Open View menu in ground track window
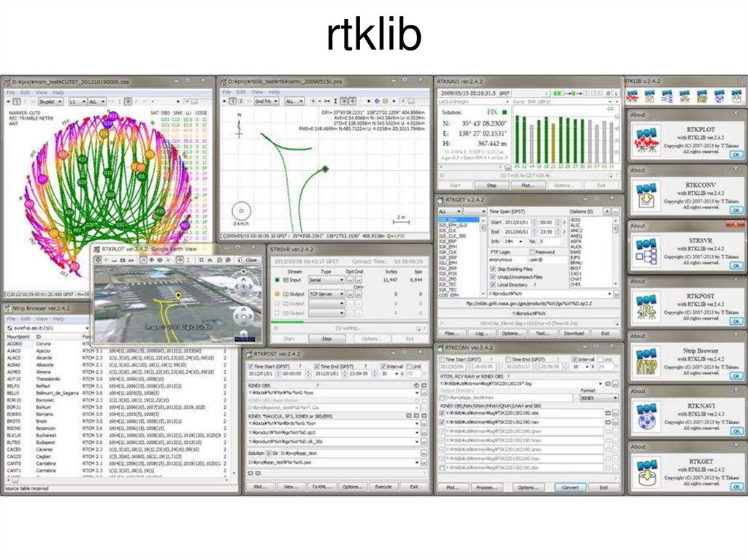This screenshot has width=748, height=560. coord(257,91)
